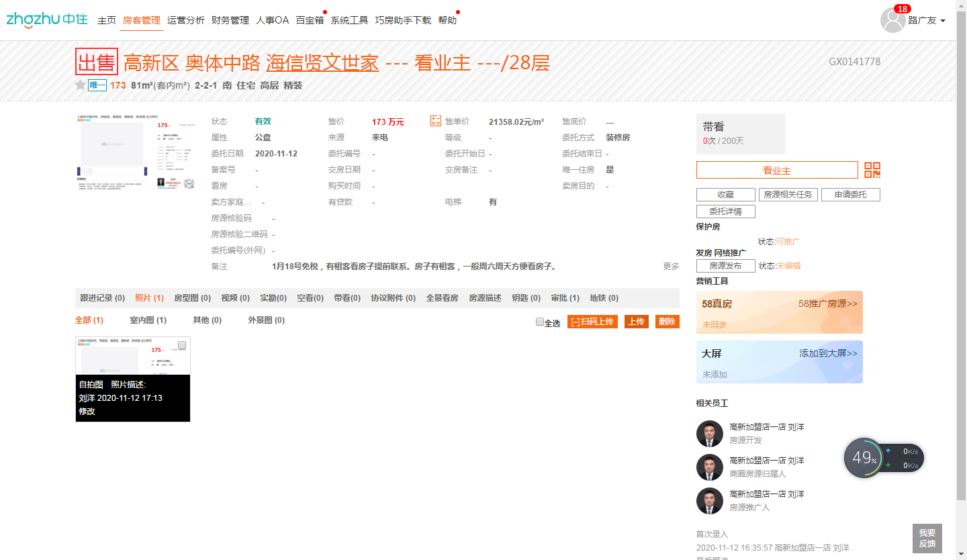Click the QR code icon beside 看业主 button

tap(872, 170)
